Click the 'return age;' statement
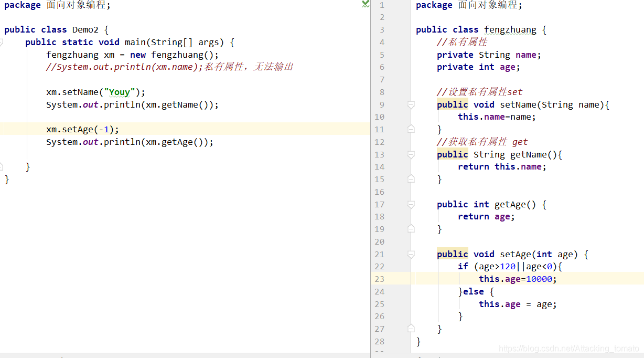644x358 pixels. (x=486, y=217)
